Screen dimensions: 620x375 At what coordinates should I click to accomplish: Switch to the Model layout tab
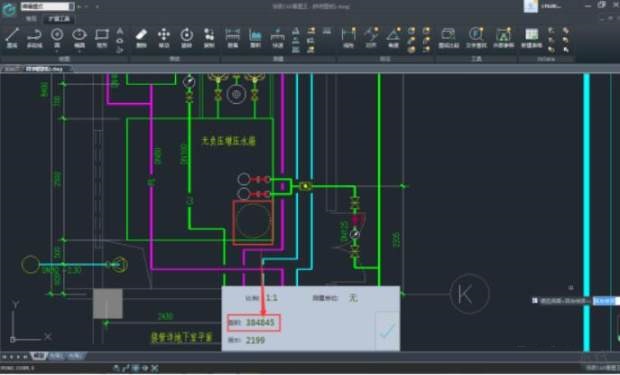pos(39,356)
